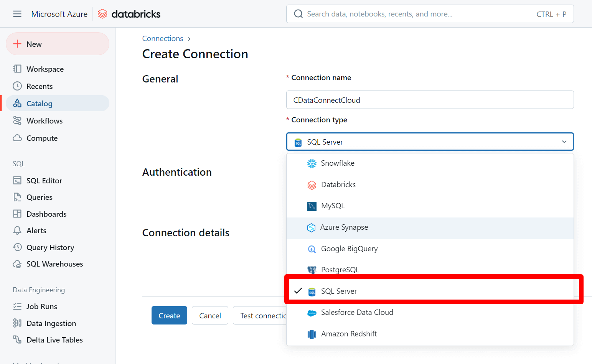Choose Snowflake connection type
This screenshot has height=364, width=592.
430,163
